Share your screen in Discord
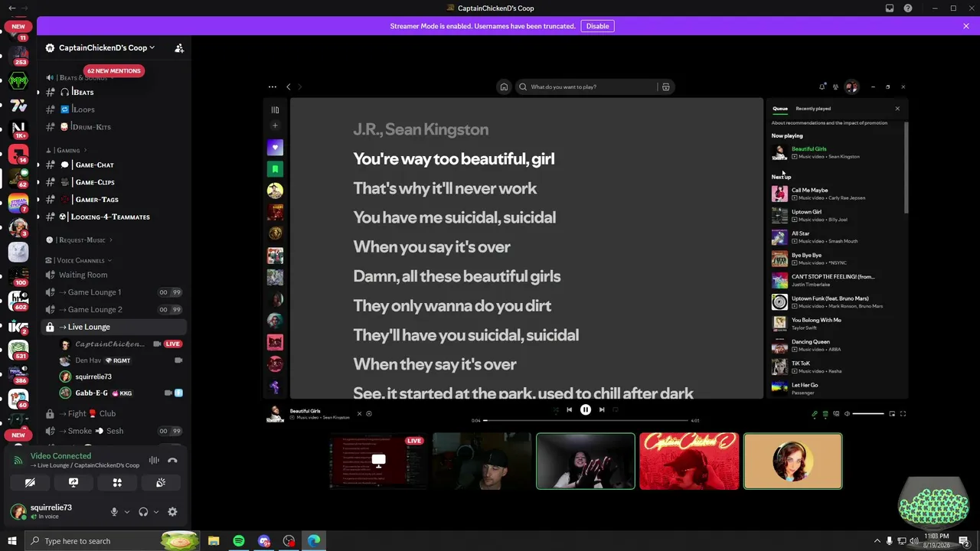The height and width of the screenshot is (551, 980). tap(73, 483)
